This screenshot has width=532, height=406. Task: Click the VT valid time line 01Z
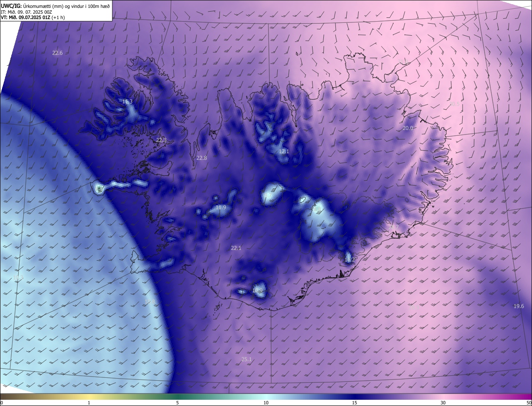coord(33,17)
